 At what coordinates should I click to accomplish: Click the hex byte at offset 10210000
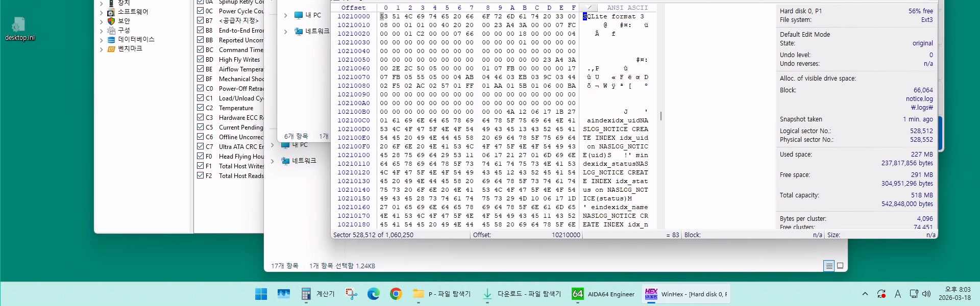(x=383, y=16)
